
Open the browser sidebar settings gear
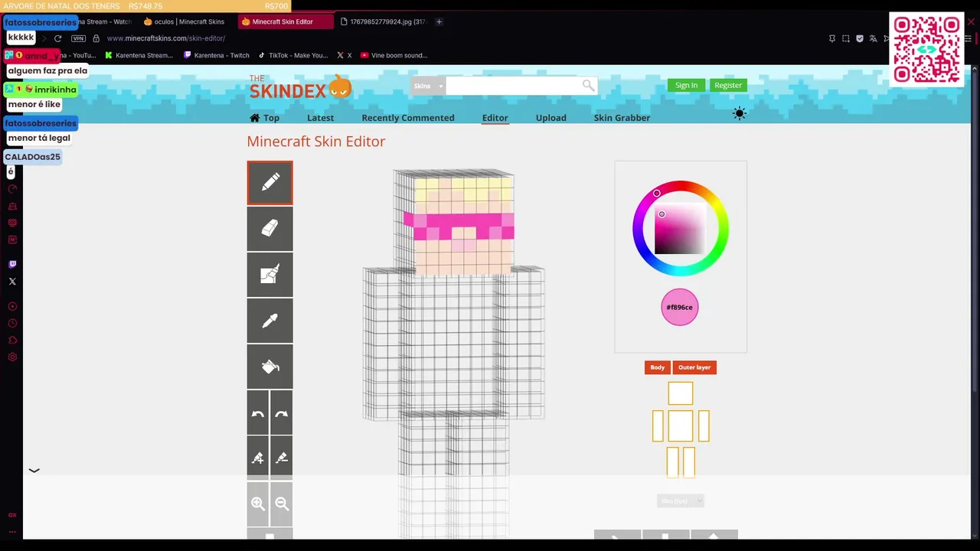(12, 357)
